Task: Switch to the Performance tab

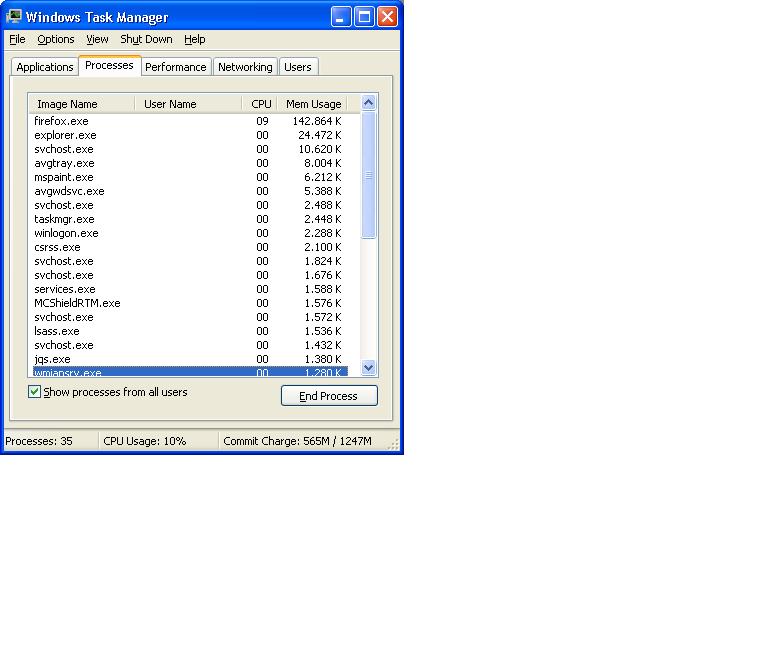Action: 176,67
